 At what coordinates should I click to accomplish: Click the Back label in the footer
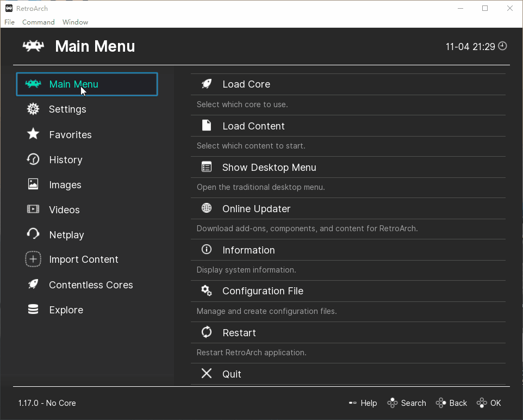[x=458, y=403]
